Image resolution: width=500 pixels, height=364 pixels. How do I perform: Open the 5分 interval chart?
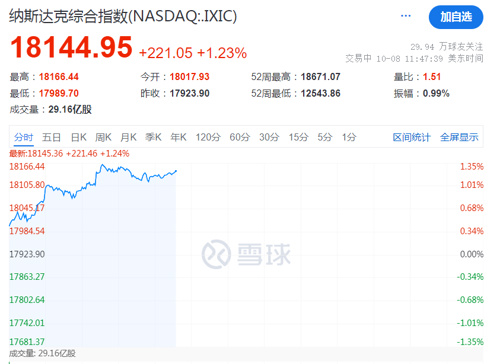325,137
